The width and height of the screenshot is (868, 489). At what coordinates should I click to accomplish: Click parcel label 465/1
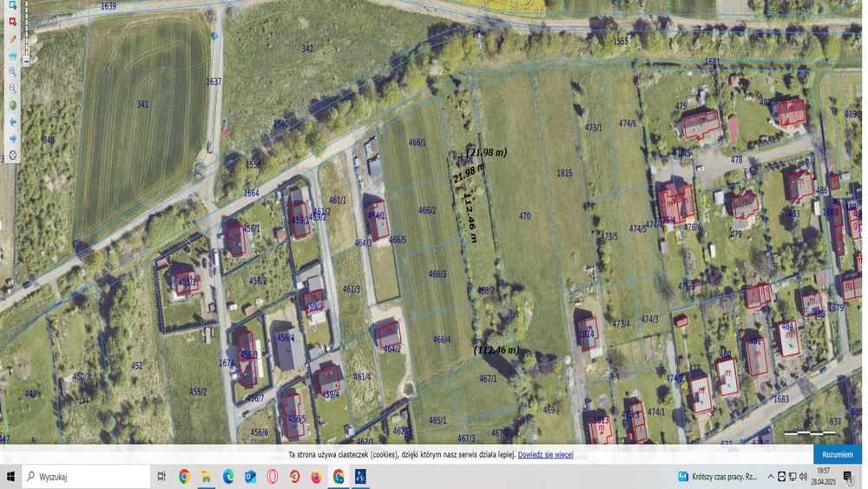coord(437,420)
